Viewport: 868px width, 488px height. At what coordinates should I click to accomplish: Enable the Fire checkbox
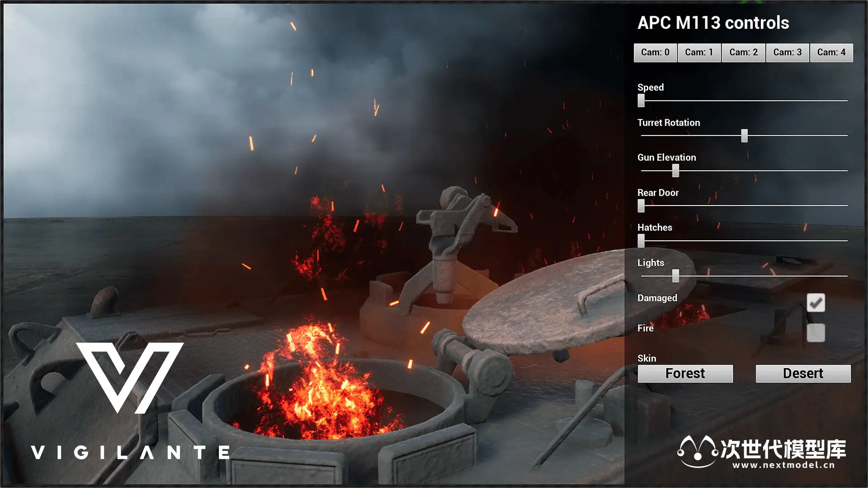click(816, 333)
